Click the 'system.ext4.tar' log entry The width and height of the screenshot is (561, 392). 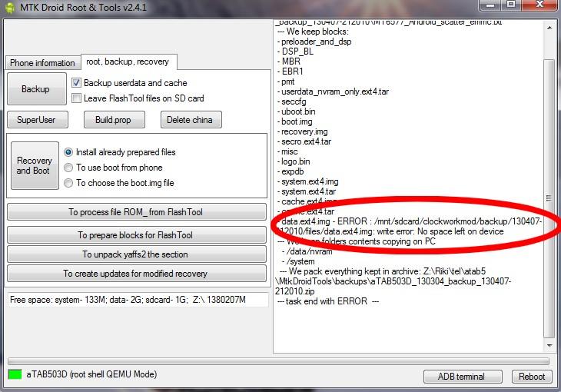(308, 192)
